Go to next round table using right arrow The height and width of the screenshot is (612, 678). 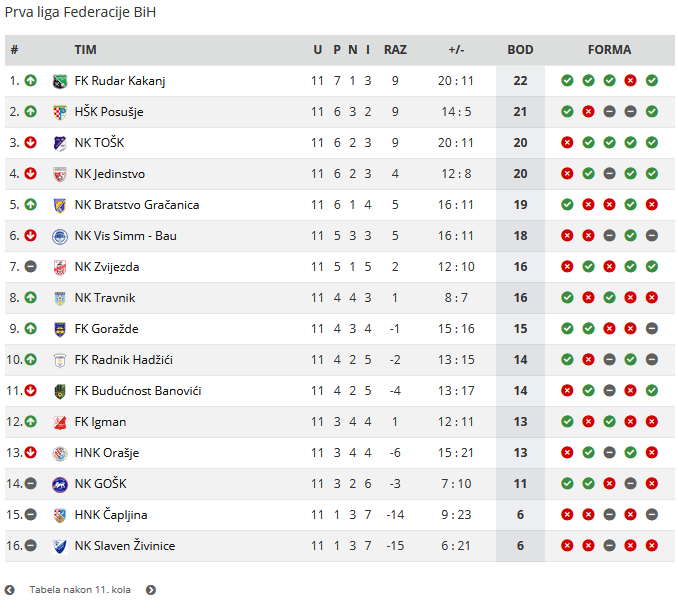coord(151,590)
